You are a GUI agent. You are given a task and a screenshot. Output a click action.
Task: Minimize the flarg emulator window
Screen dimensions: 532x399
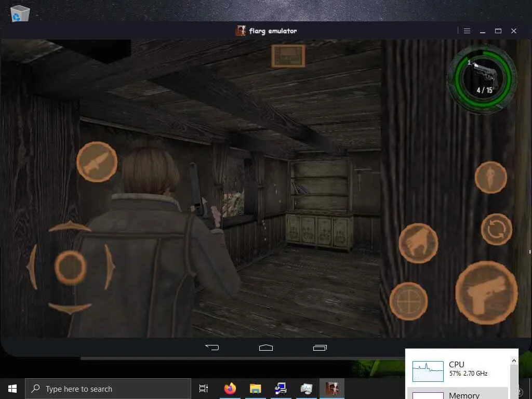[483, 31]
